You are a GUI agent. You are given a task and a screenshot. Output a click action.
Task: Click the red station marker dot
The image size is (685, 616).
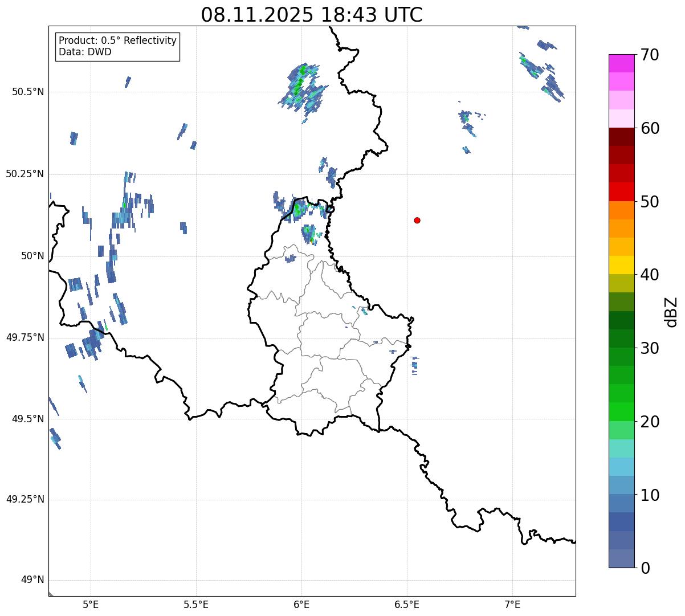(x=417, y=220)
